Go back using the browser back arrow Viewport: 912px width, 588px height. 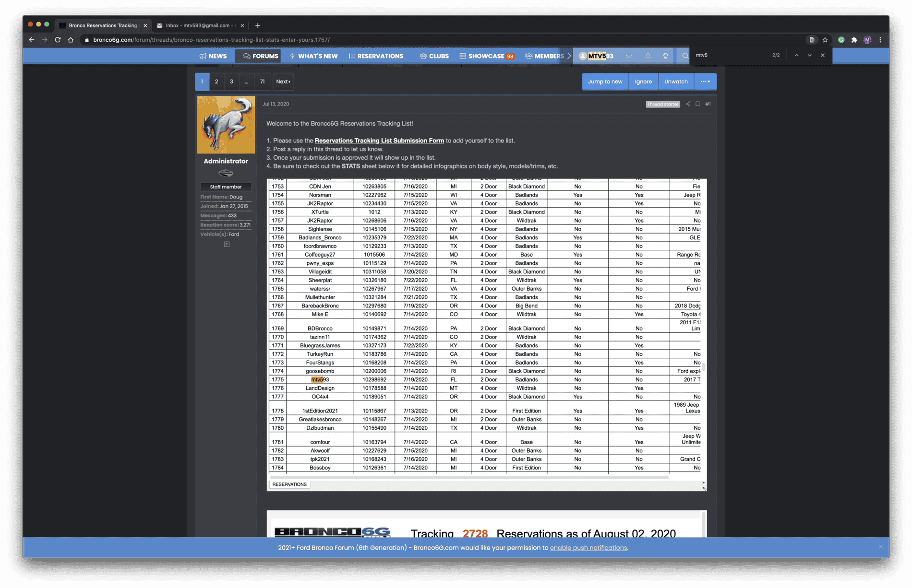[x=32, y=40]
